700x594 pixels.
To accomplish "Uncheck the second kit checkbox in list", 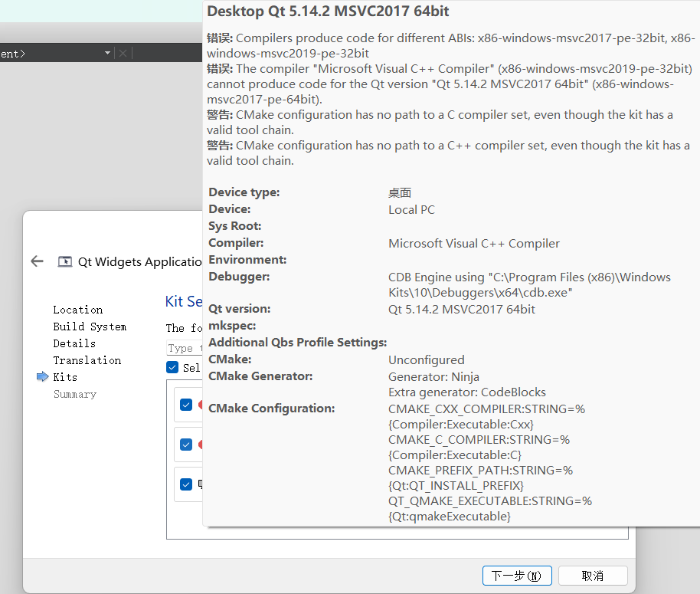I will [x=186, y=445].
